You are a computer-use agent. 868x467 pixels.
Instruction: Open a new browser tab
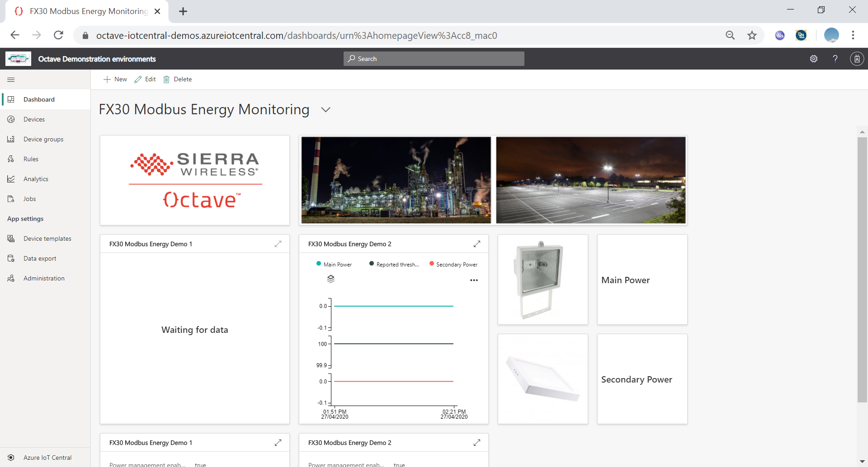point(183,12)
